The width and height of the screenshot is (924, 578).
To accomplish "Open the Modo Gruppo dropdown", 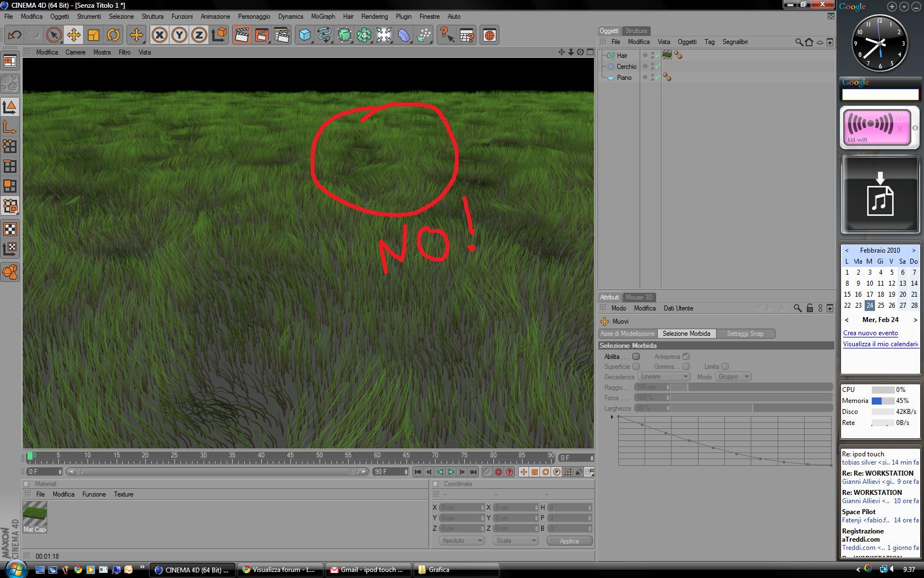I will (733, 377).
